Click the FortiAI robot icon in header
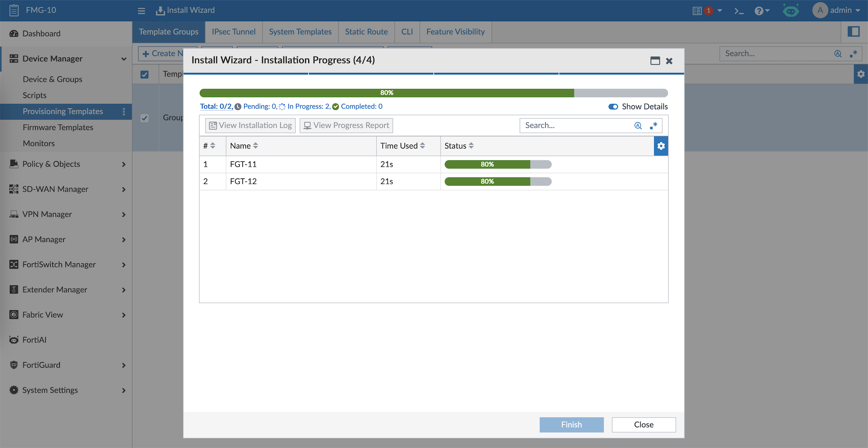This screenshot has height=448, width=868. click(791, 11)
